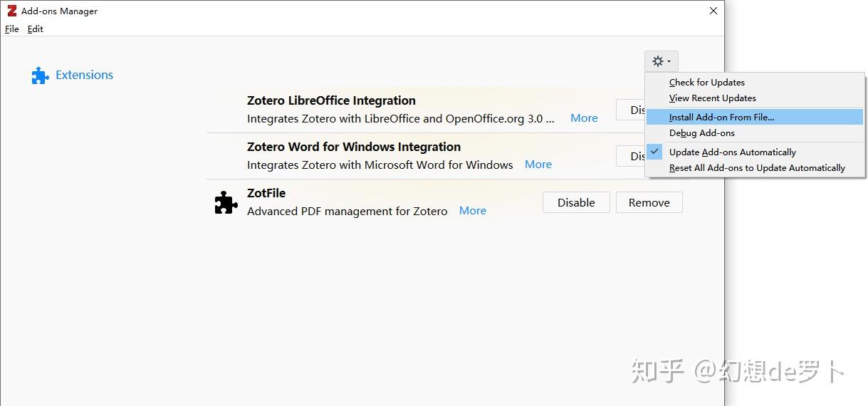Open the Edit menu
868x406 pixels.
35,29
